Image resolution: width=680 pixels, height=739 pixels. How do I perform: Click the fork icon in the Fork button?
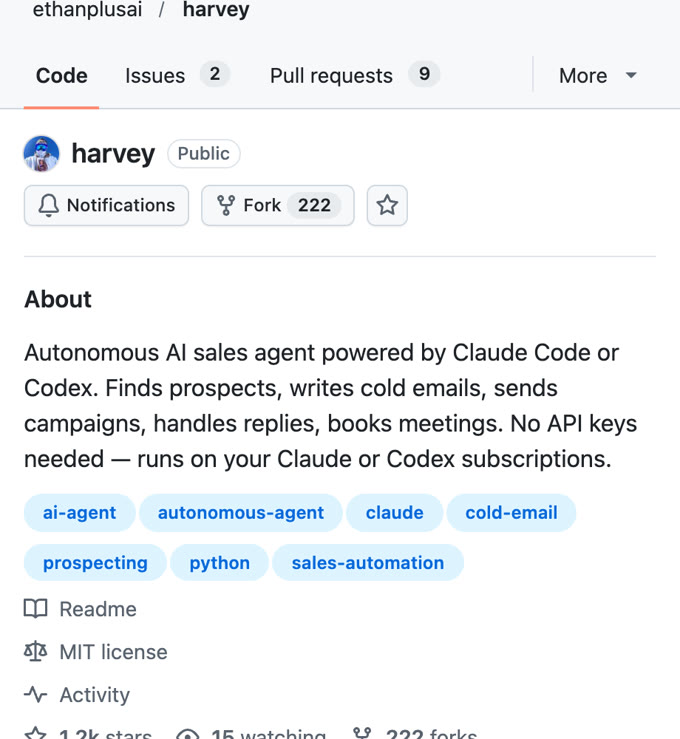(x=226, y=205)
